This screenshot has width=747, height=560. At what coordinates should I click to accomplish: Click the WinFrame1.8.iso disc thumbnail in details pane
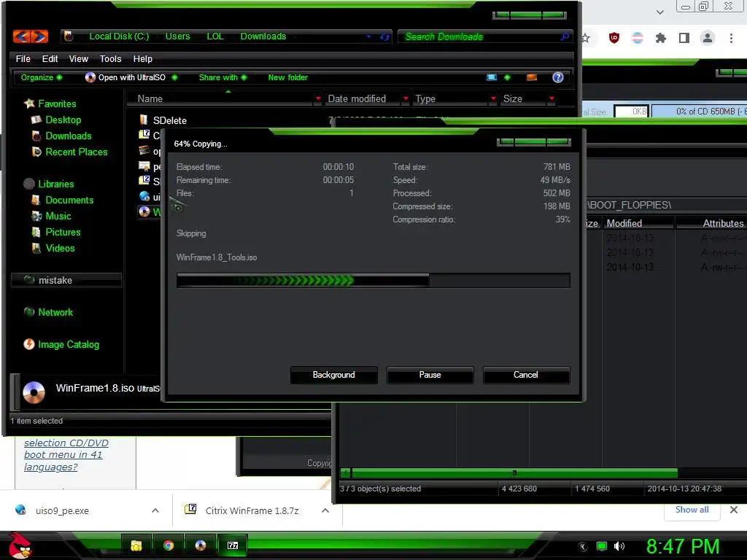(34, 392)
